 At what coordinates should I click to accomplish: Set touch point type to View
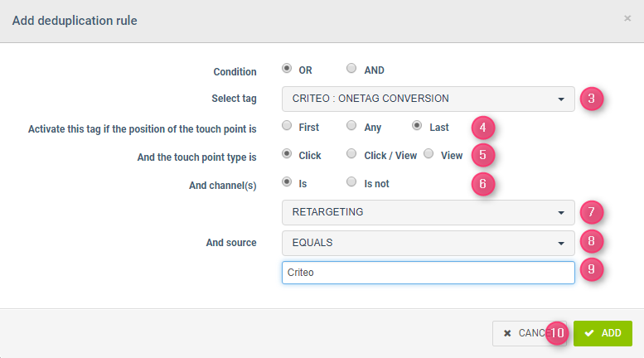coord(429,154)
